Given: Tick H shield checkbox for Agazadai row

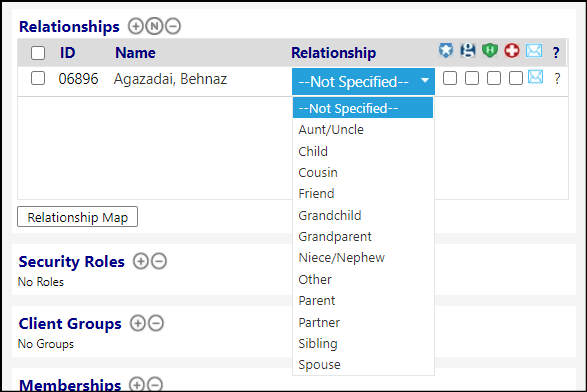Looking at the screenshot, I should [x=494, y=78].
